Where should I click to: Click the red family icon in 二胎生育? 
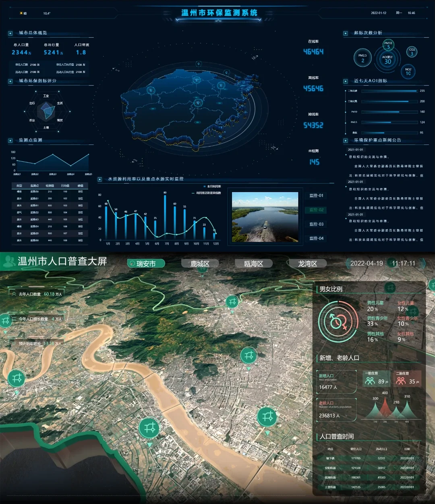tap(401, 381)
